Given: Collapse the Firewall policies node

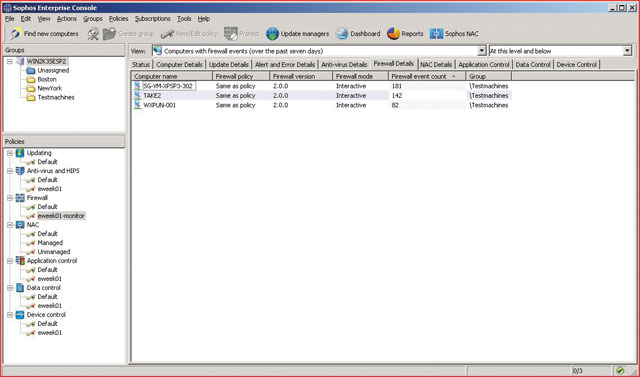Looking at the screenshot, I should pos(10,198).
